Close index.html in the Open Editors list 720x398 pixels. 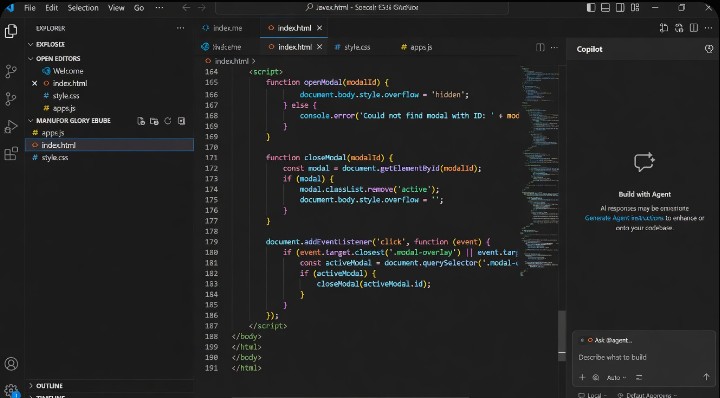coord(34,84)
